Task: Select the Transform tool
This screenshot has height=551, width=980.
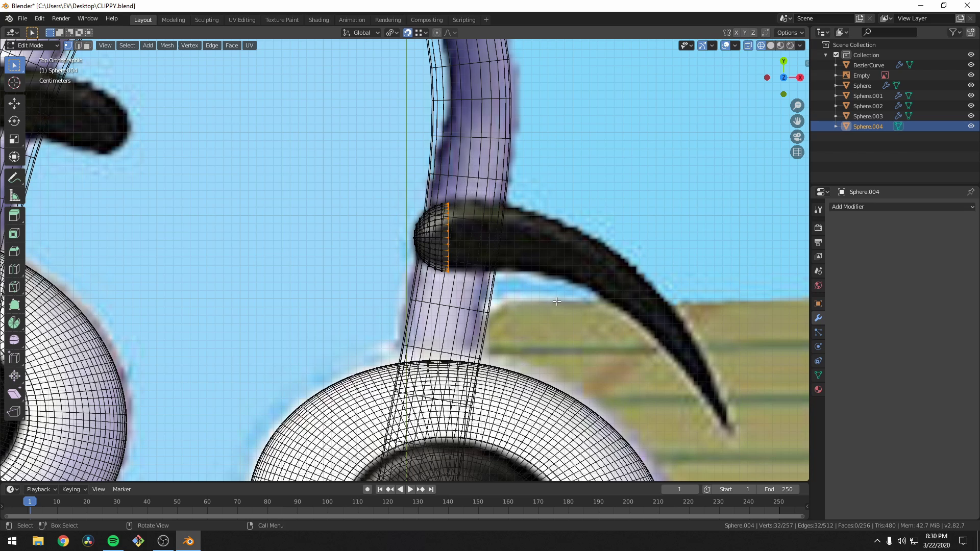Action: tap(14, 157)
